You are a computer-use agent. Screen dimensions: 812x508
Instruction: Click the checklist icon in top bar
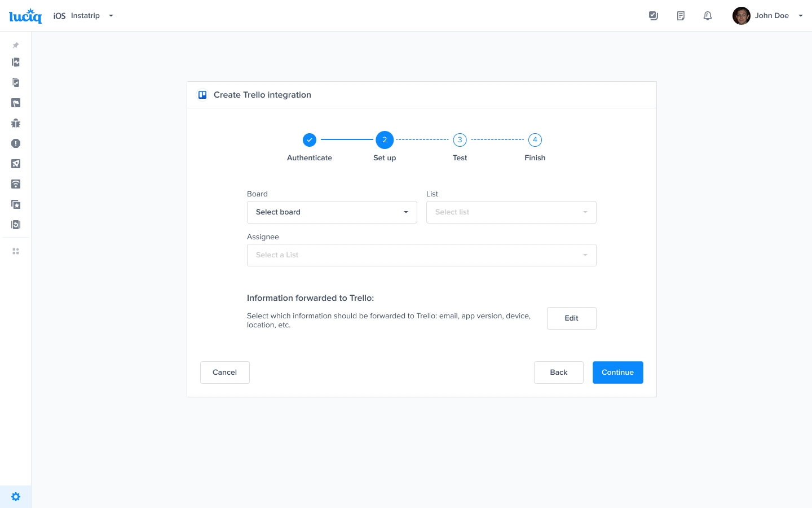pyautogui.click(x=654, y=16)
